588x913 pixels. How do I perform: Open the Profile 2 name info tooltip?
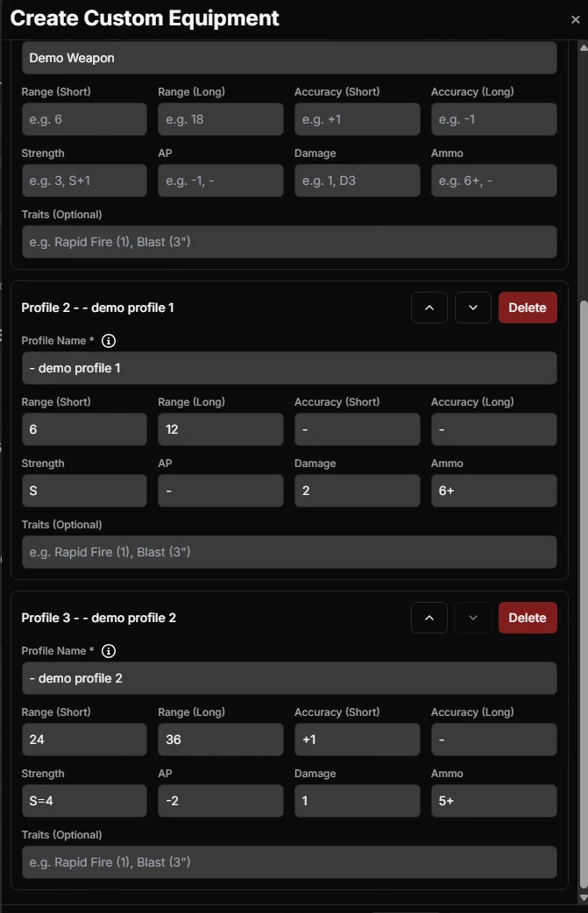(108, 340)
